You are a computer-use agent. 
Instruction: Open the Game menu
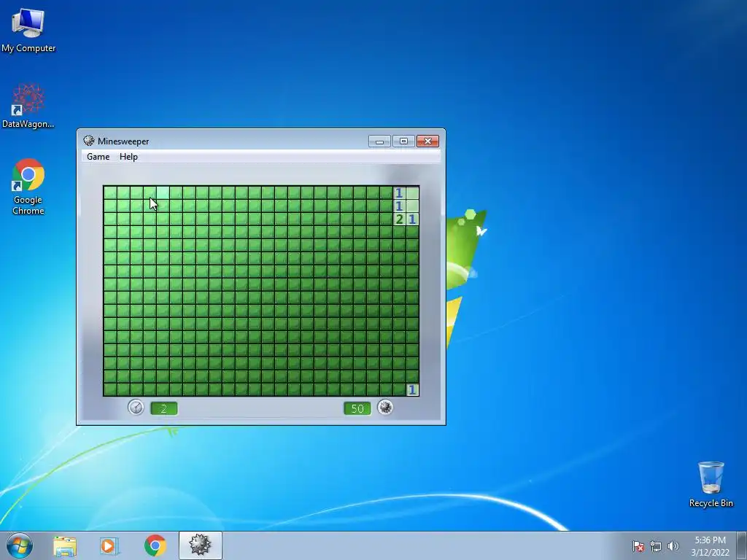coord(98,157)
